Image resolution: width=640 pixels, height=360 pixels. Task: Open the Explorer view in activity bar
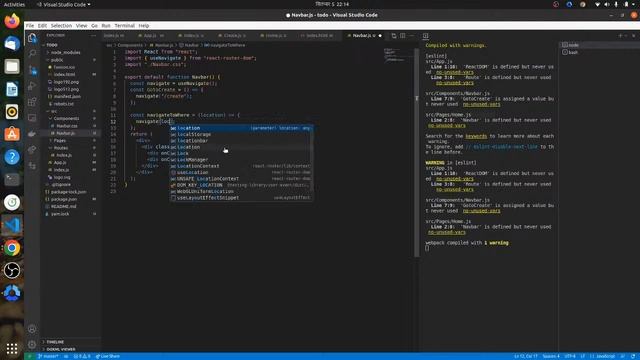pyautogui.click(x=32, y=38)
